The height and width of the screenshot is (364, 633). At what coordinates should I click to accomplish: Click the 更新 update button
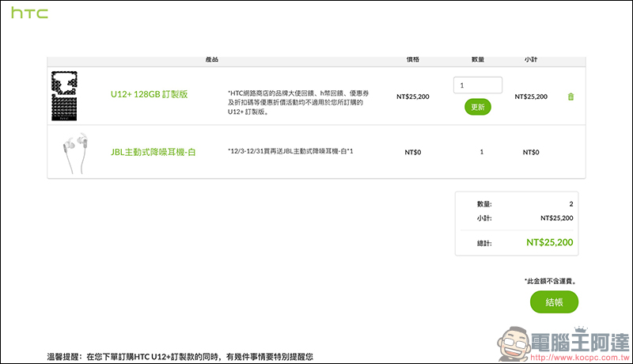[x=478, y=107]
